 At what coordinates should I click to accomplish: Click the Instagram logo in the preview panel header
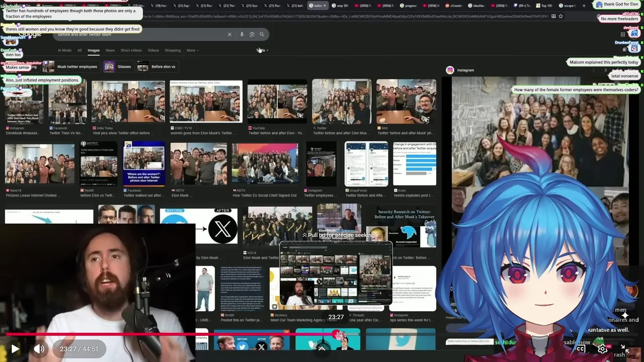[x=450, y=70]
